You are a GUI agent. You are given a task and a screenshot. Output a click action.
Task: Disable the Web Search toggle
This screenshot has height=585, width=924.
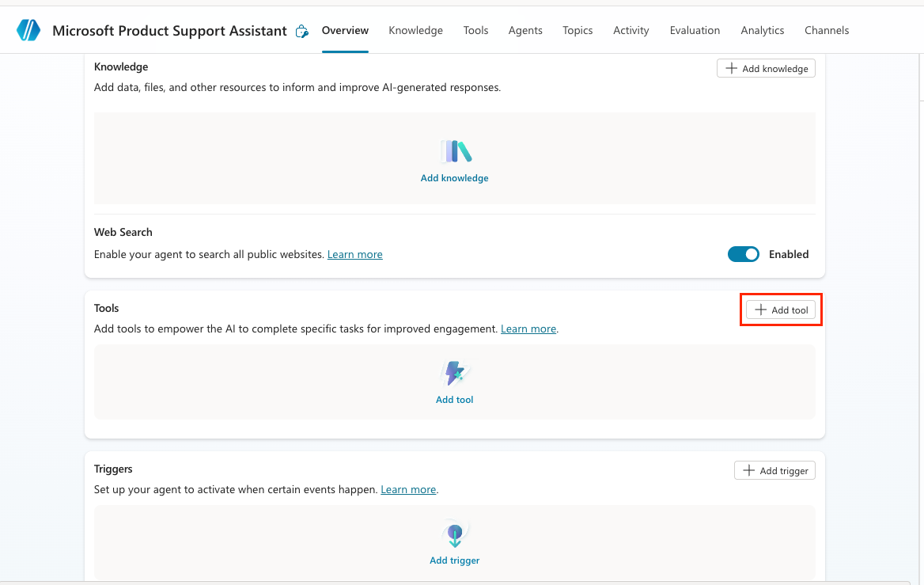743,254
